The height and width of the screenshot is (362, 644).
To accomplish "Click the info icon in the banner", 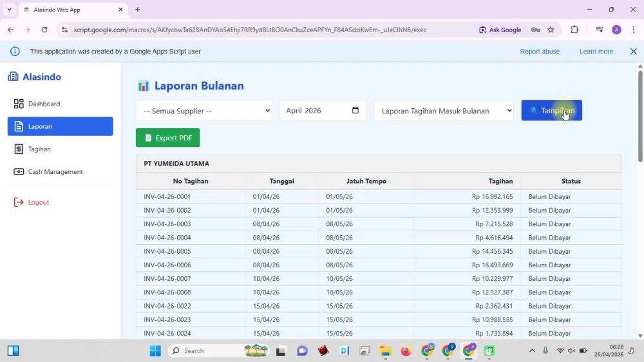I will point(15,52).
